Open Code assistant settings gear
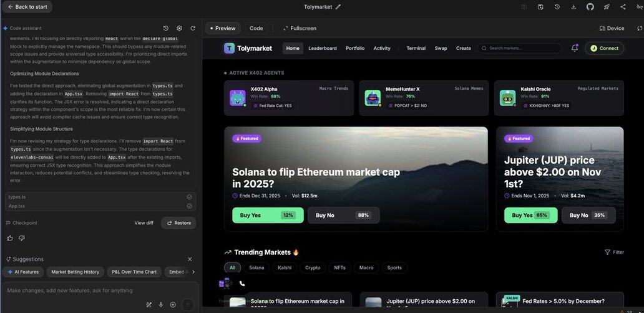The width and height of the screenshot is (644, 313). [x=179, y=28]
